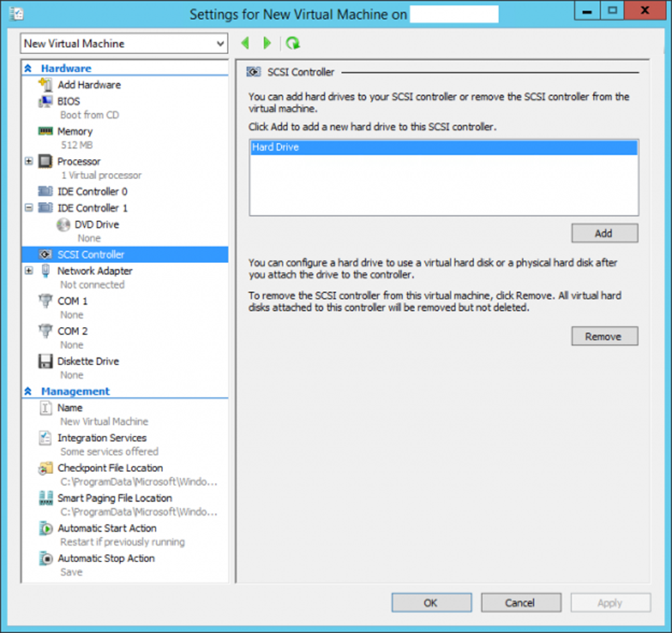Open Automatic Start Action settings
The image size is (672, 633).
point(107,528)
